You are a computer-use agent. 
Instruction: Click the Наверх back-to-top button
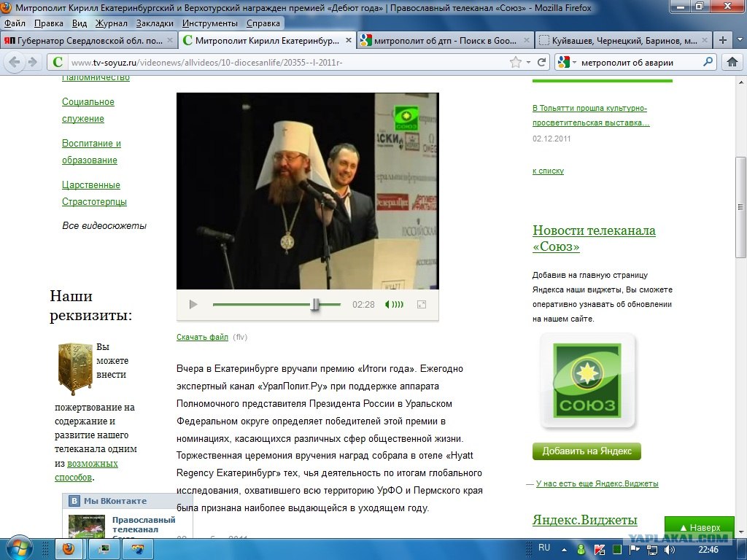(x=700, y=528)
